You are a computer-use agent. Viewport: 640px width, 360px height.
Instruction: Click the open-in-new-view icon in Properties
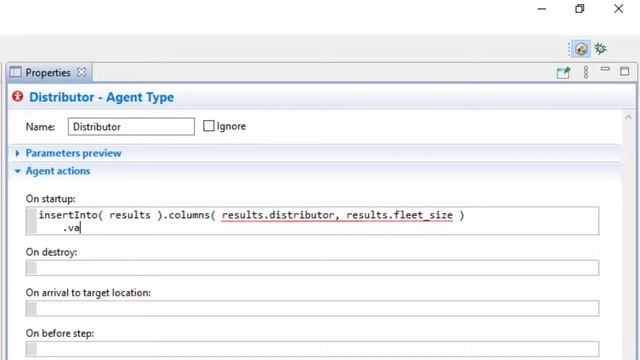(563, 73)
